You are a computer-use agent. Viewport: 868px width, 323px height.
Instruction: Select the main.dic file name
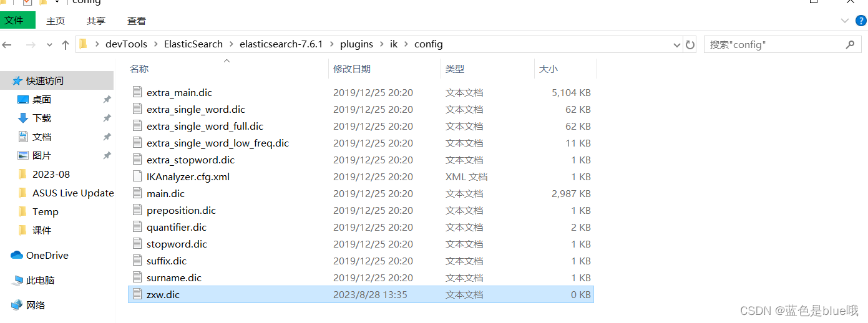click(165, 193)
